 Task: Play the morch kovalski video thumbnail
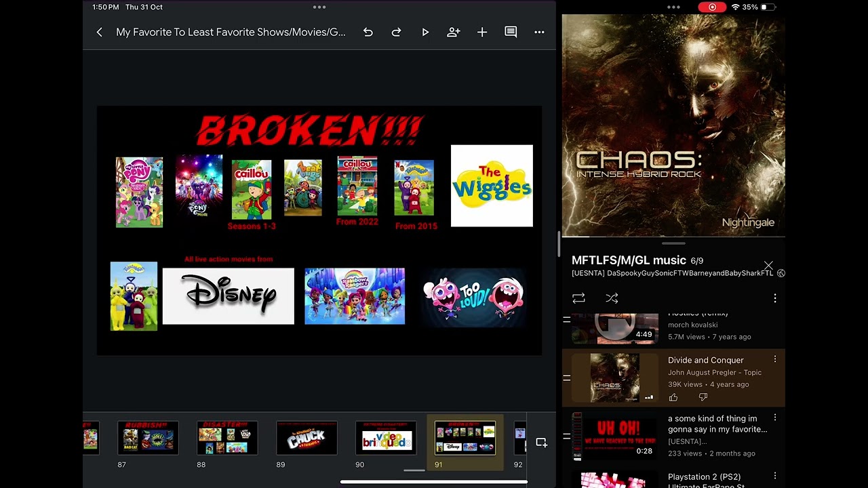[x=615, y=329]
